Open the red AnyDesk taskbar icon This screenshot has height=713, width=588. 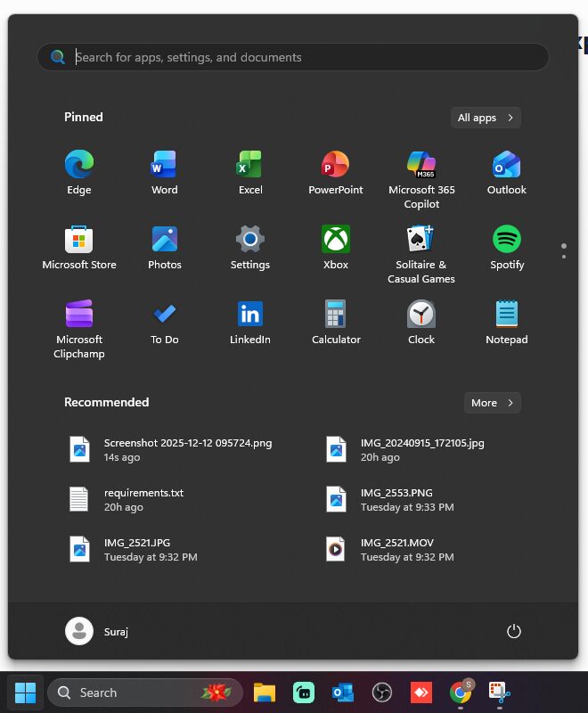(x=421, y=693)
